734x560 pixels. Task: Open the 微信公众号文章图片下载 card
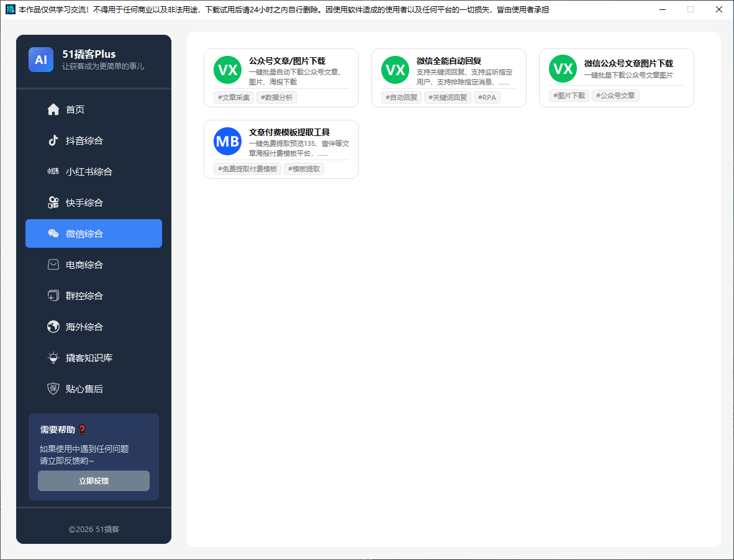pos(617,78)
